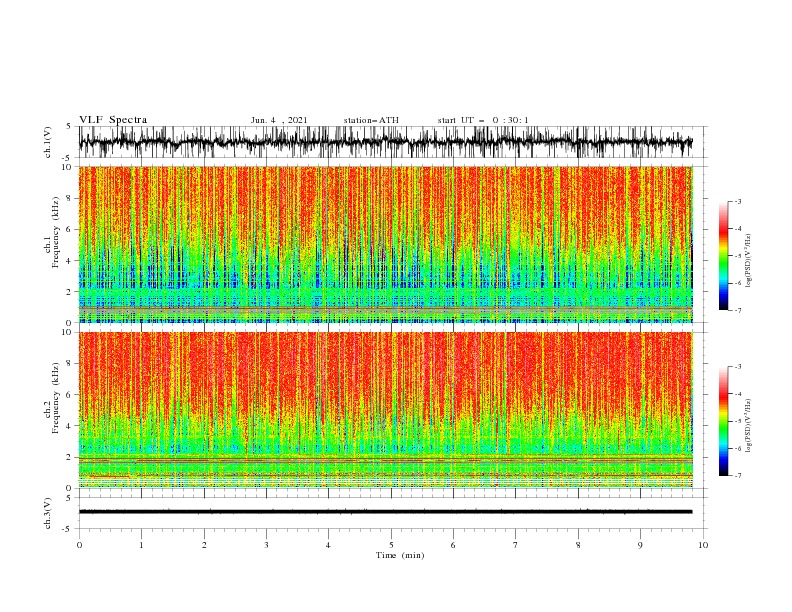Image resolution: width=792 pixels, height=612 pixels.
Task: Click the ch.1 voltage waveform trace
Action: pyautogui.click(x=385, y=142)
